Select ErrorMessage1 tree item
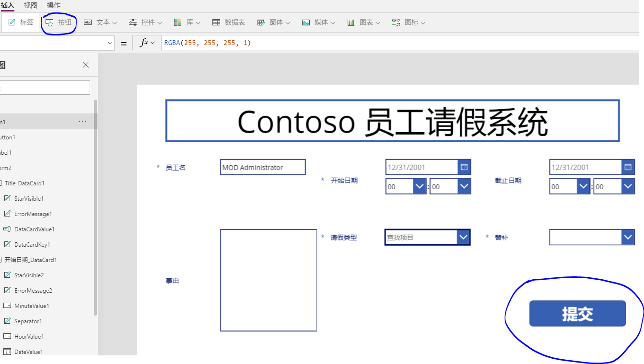Screen dimensions: 644x364 coord(33,214)
